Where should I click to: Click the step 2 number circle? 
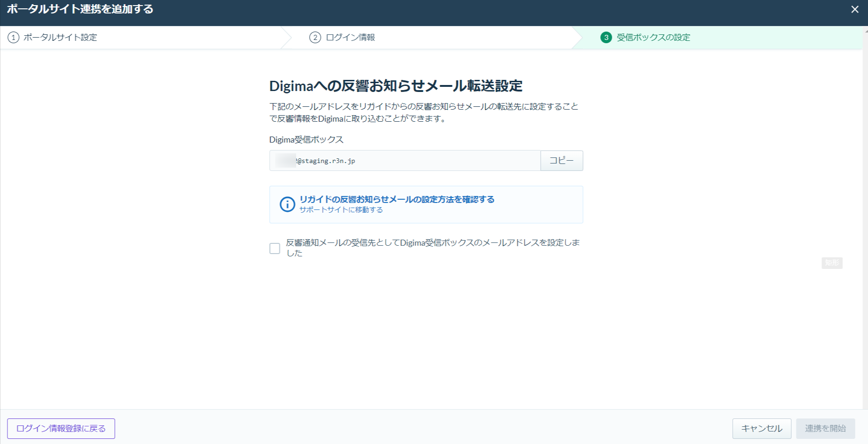point(315,37)
